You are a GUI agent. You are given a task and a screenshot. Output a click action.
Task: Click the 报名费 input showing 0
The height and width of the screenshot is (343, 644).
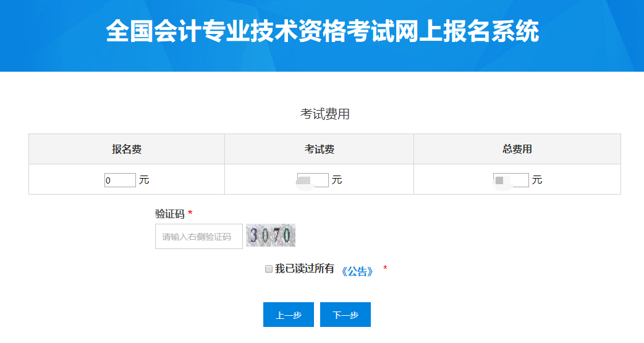click(120, 180)
